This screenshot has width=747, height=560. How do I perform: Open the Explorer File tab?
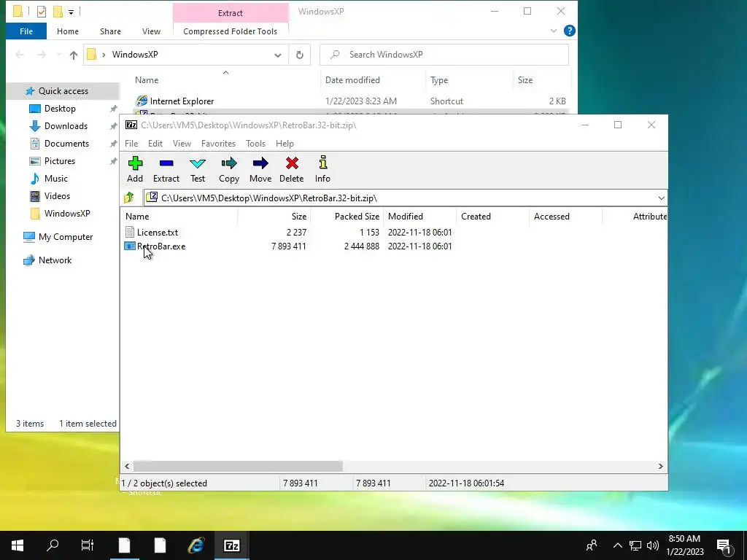[x=26, y=31]
